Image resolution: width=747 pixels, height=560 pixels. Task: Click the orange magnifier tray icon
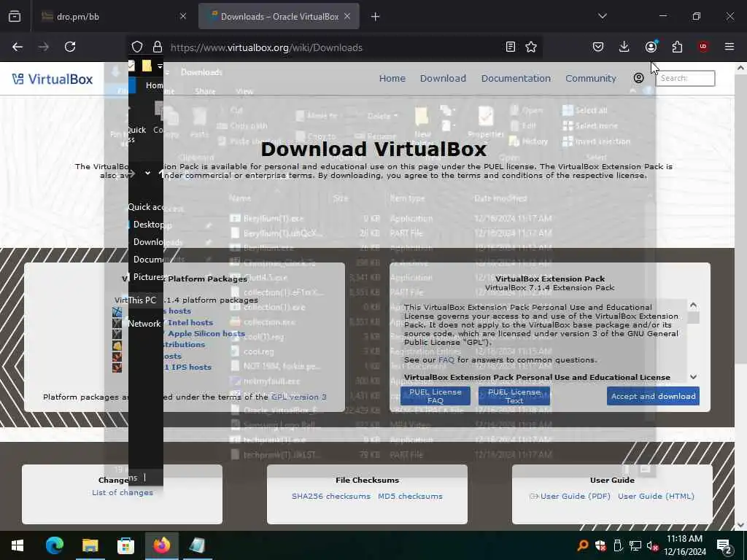click(582, 545)
